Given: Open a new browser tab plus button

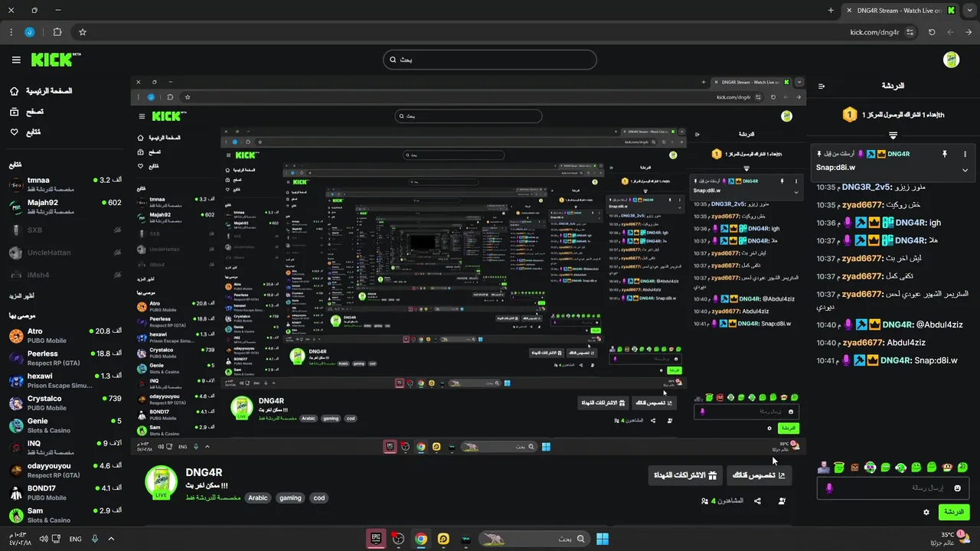Looking at the screenshot, I should [x=831, y=11].
